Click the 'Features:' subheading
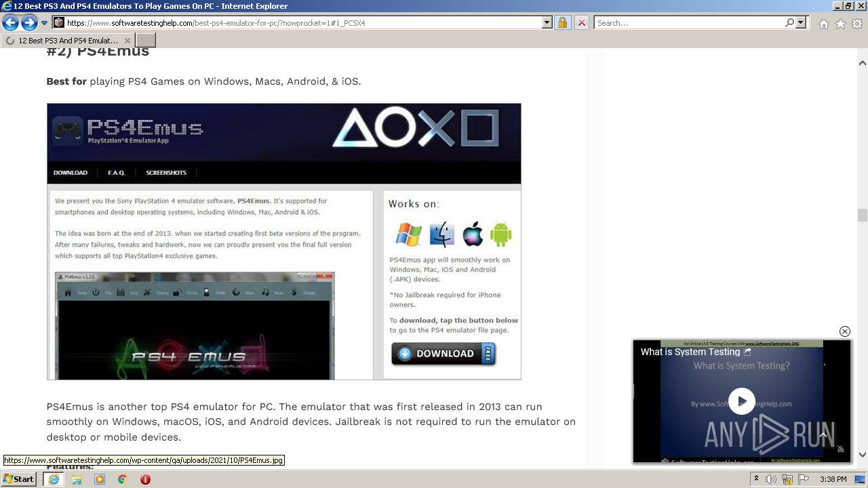Image resolution: width=868 pixels, height=488 pixels. [x=70, y=466]
